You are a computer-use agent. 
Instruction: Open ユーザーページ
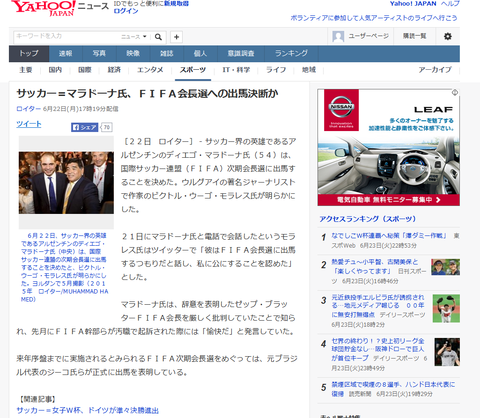[368, 36]
